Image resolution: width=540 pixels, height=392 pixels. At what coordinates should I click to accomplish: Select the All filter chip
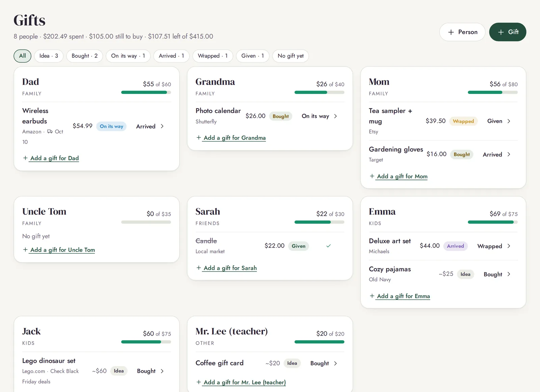click(x=23, y=56)
